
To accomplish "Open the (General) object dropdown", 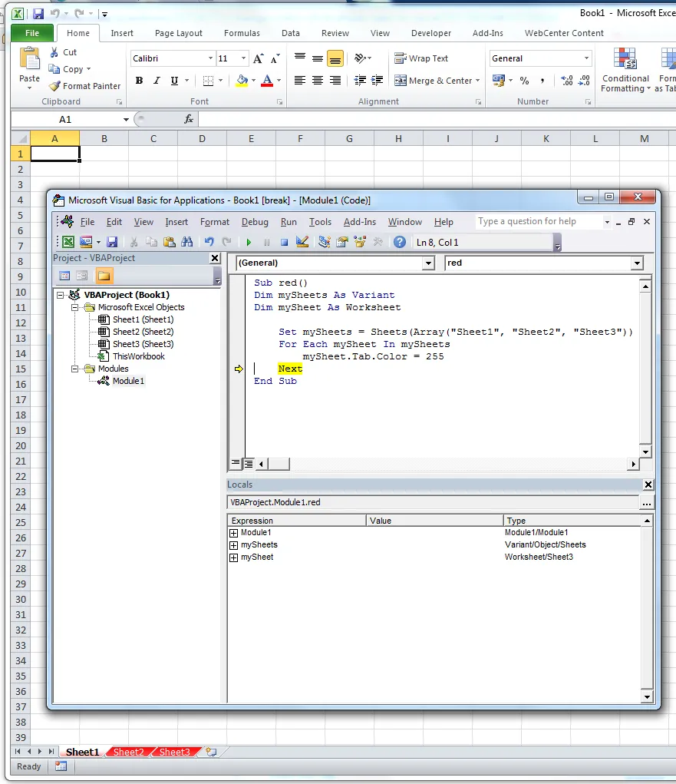I will (428, 263).
